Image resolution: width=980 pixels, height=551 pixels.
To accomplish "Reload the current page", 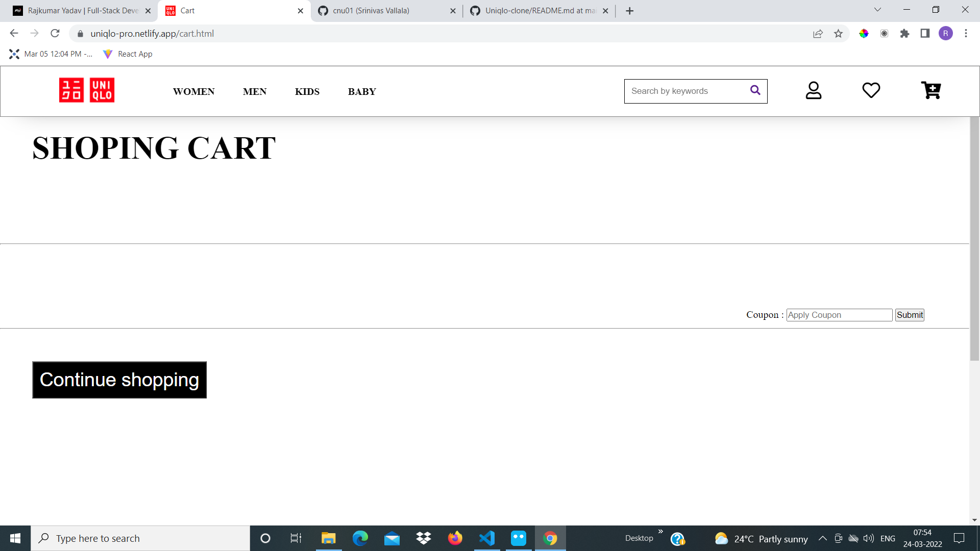I will tap(55, 34).
